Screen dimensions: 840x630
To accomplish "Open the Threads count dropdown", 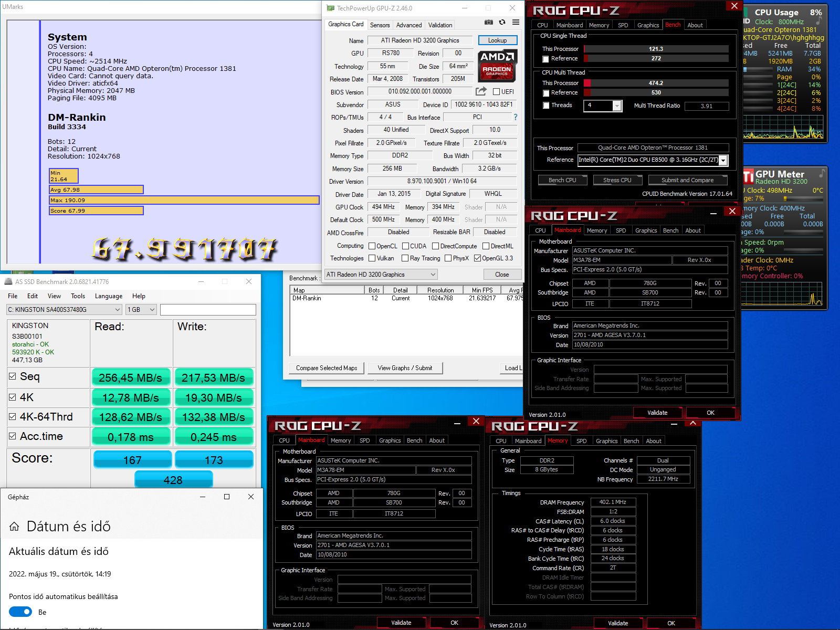I will click(617, 106).
